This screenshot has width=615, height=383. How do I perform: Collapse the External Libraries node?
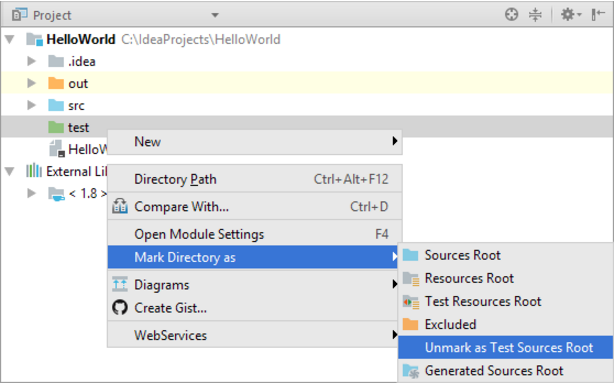[10, 171]
